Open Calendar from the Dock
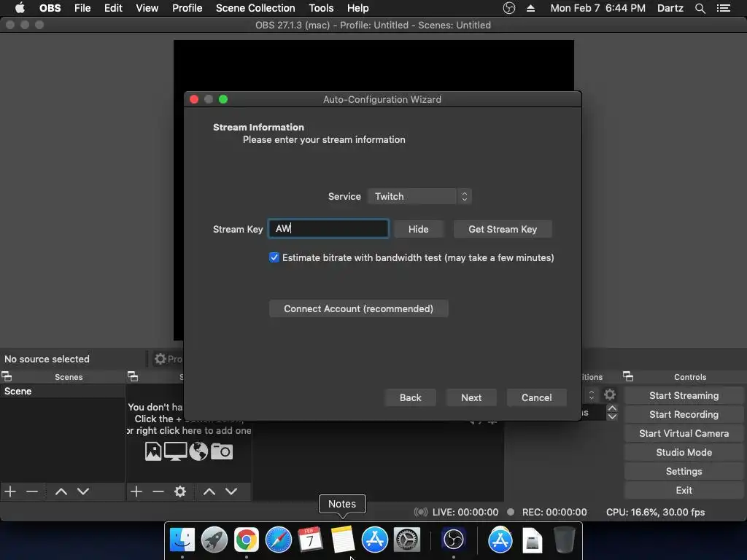 (x=310, y=540)
